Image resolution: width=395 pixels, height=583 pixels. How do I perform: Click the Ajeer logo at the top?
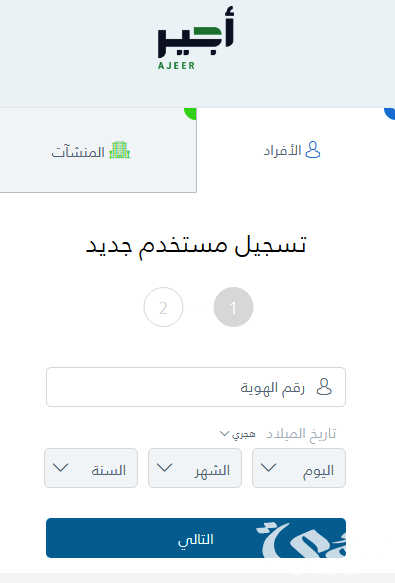pos(196,38)
